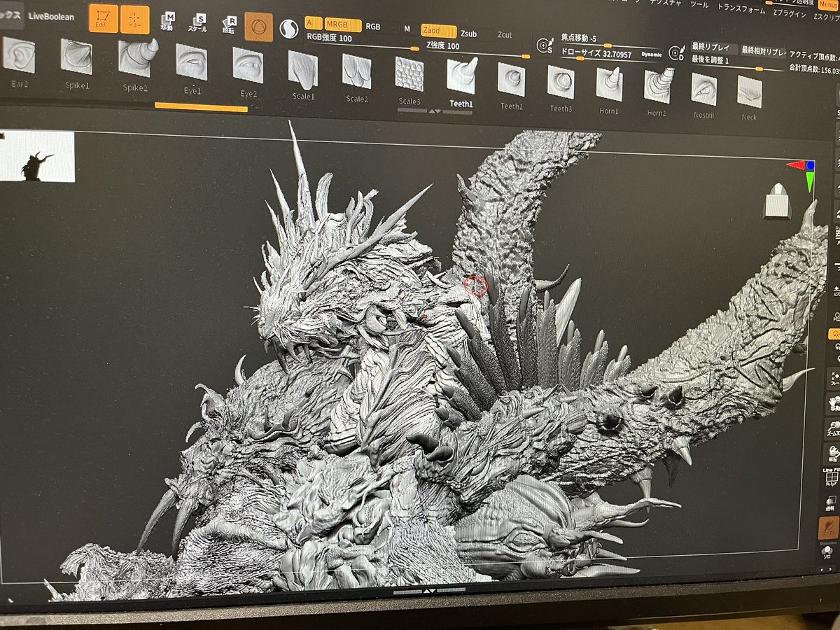This screenshot has width=840, height=630.
Task: Toggle Line Fill PolyF display
Action: 832,479
